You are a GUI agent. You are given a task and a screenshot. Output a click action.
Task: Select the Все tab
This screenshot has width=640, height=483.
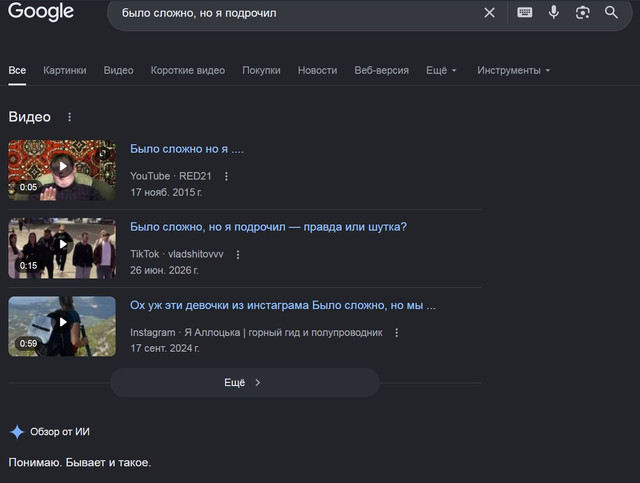pos(17,70)
